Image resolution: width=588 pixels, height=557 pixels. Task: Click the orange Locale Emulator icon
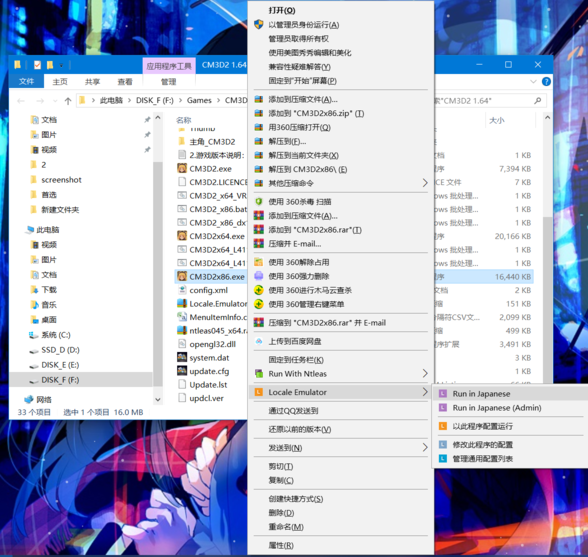tap(258, 392)
